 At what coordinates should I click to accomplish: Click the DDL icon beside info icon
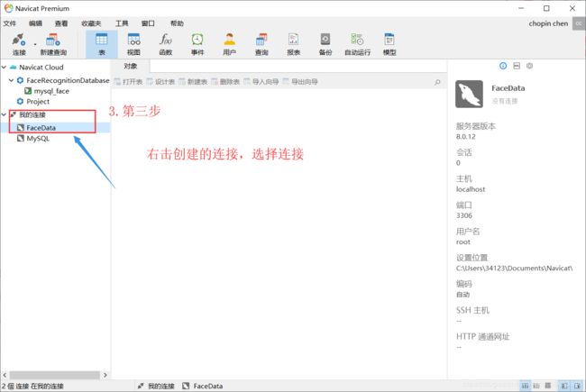pos(517,66)
